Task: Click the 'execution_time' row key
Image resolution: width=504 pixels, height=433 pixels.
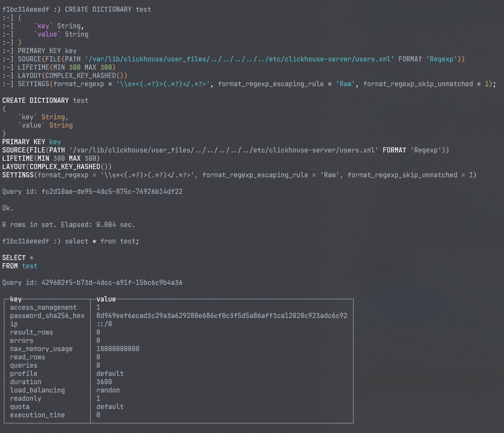Action: (37, 415)
